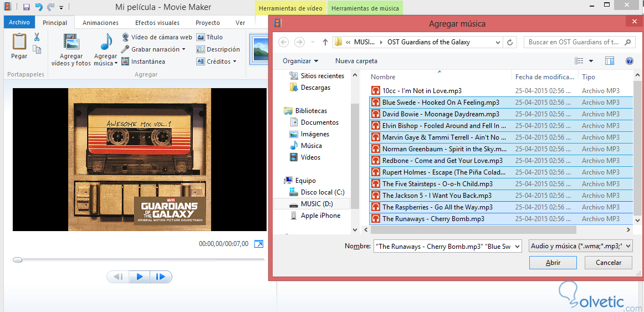
Task: Open the Archivo menu
Action: [19, 23]
